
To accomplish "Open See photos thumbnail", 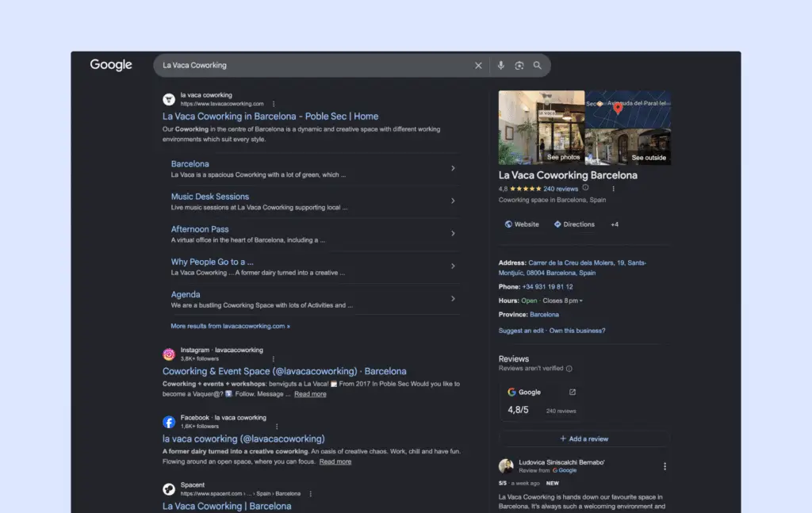I will click(x=541, y=128).
